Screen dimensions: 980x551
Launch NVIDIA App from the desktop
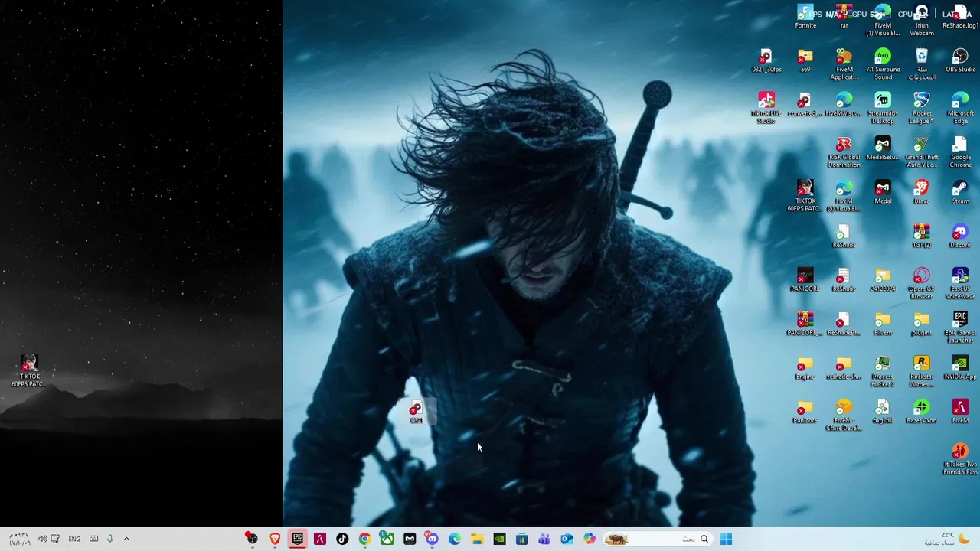(x=960, y=368)
